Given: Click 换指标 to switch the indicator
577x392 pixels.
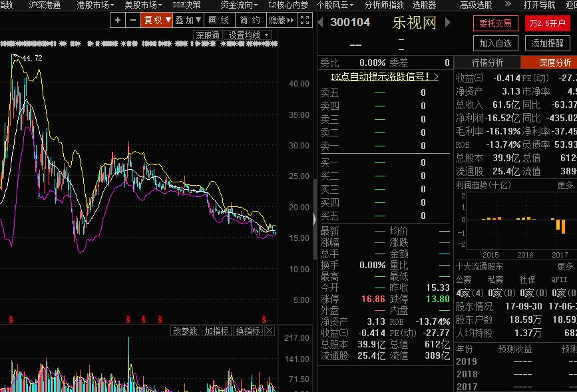Looking at the screenshot, I should 249,329.
